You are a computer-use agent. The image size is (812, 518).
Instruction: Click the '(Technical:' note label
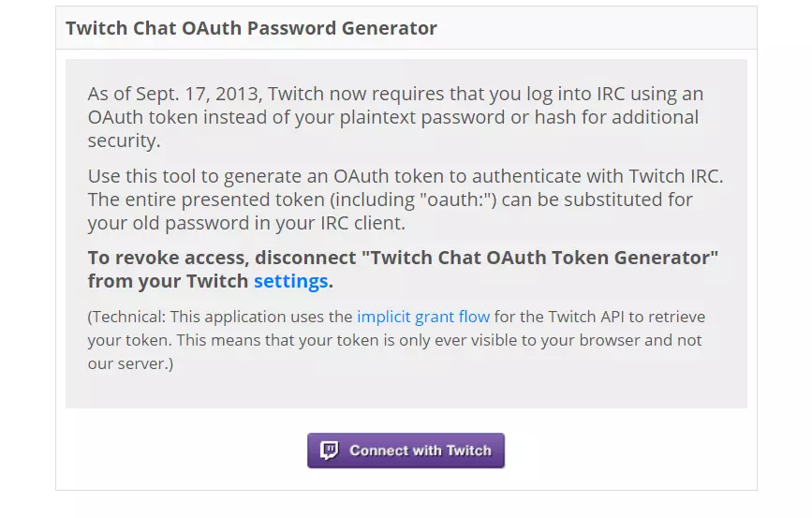[x=127, y=317]
